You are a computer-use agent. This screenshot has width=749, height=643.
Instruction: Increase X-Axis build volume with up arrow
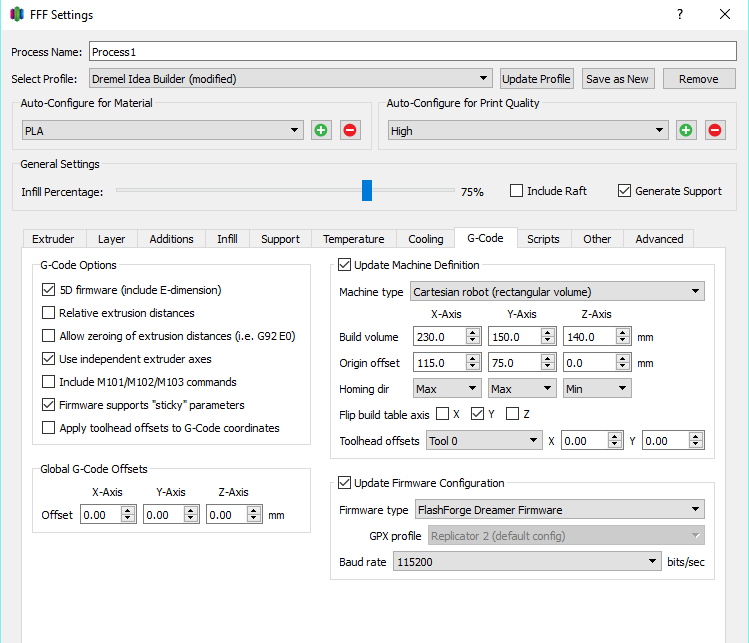[473, 332]
